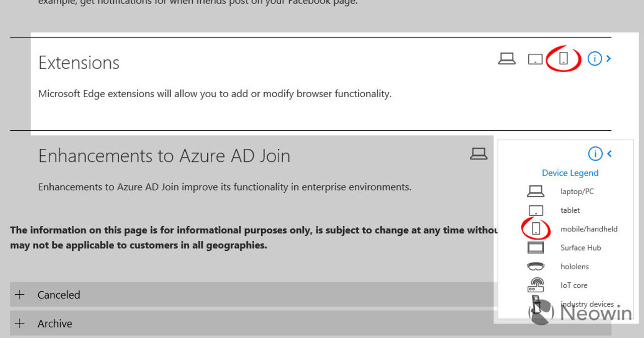Click the Surface Hub icon in the legend
The width and height of the screenshot is (644, 338).
(536, 248)
